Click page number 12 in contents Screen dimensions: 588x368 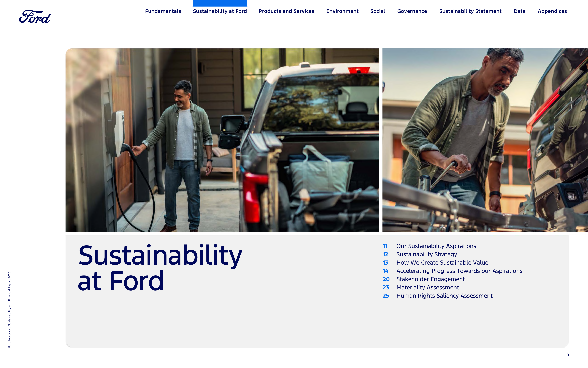tap(385, 254)
